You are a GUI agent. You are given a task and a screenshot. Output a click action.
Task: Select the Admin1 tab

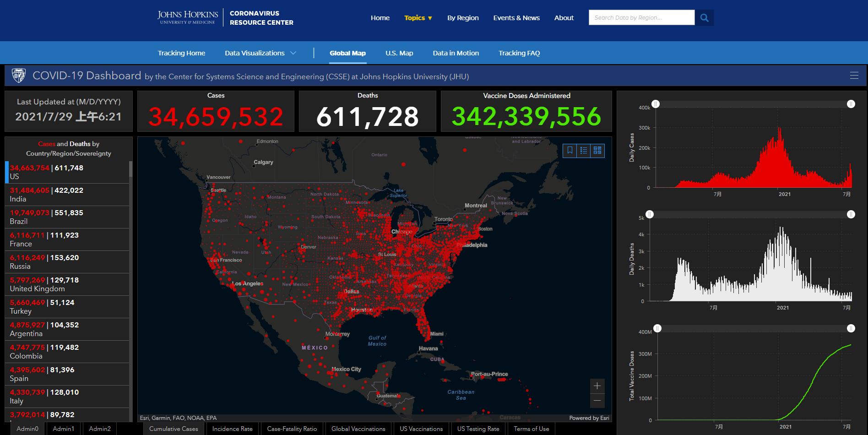[x=63, y=429]
